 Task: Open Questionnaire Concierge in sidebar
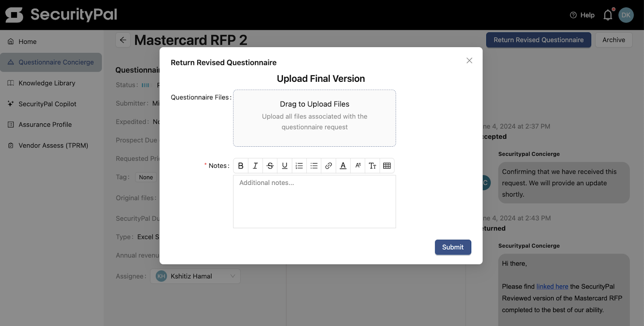[x=51, y=62]
